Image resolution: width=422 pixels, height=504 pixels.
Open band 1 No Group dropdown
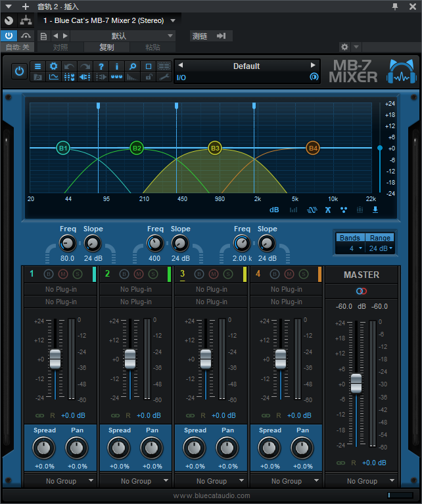point(60,481)
